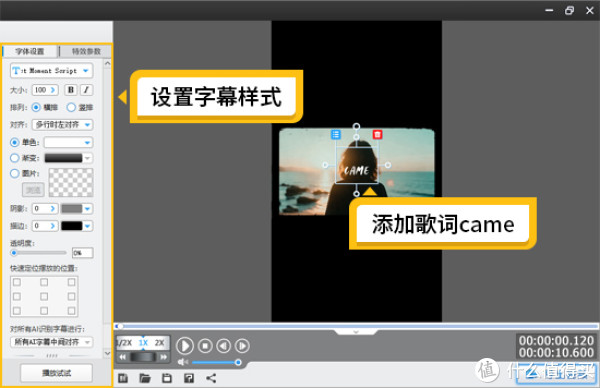Image resolution: width=600 pixels, height=388 pixels.
Task: Click the black stroke color swatch
Action: [72, 226]
